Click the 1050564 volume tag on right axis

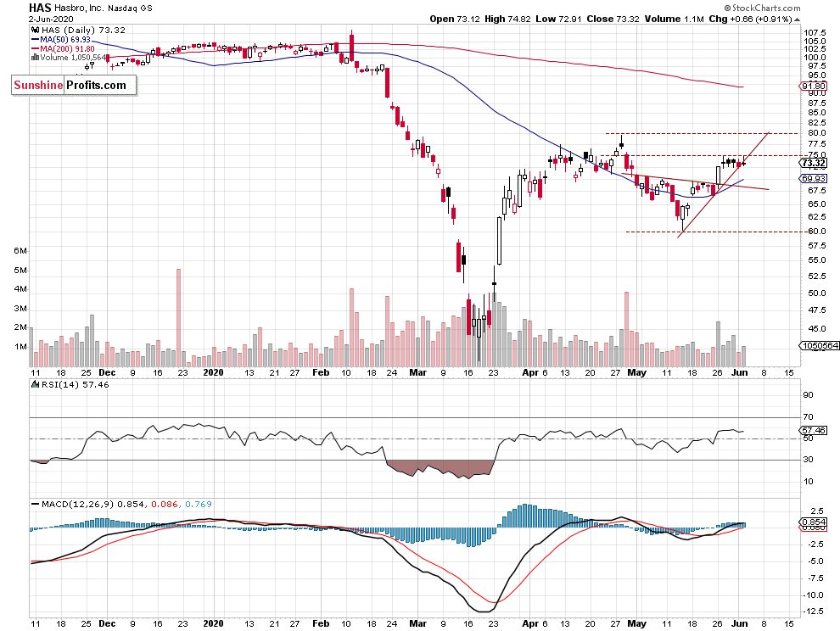point(820,345)
